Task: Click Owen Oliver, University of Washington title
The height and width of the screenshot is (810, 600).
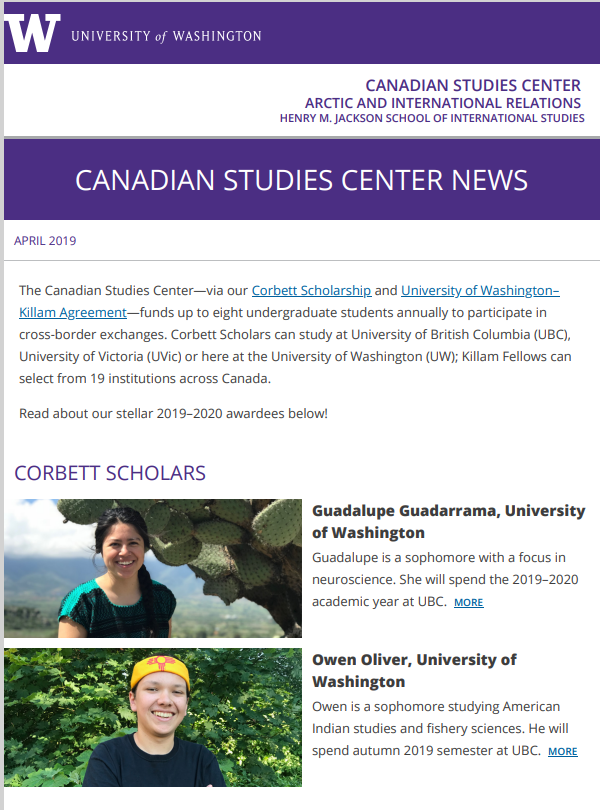Action: coord(414,671)
